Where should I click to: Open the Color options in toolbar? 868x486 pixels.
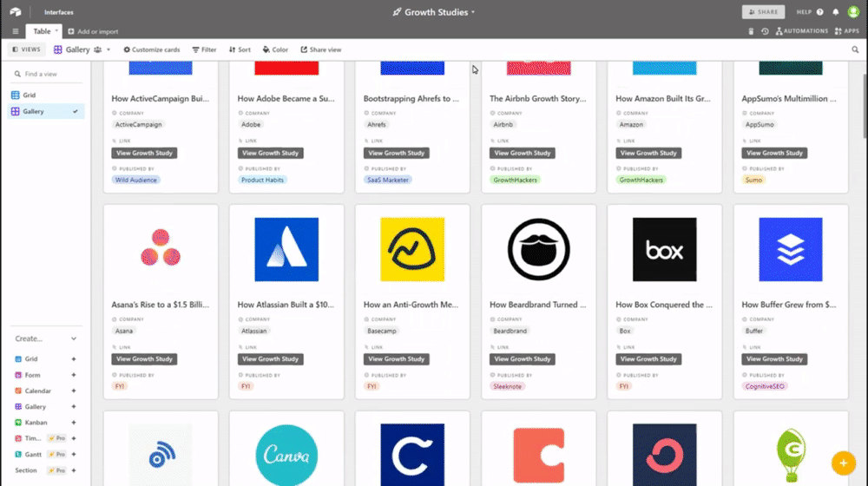274,49
